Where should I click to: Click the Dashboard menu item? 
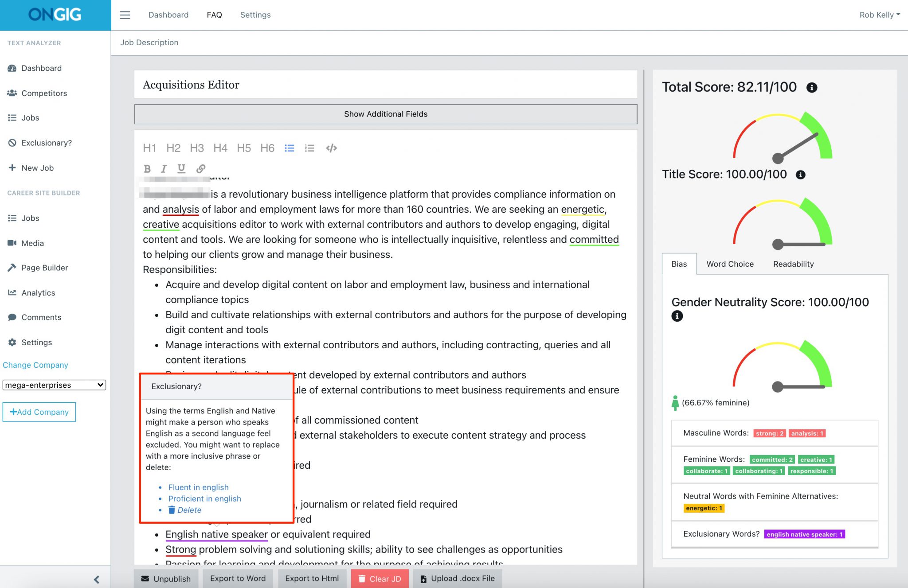(x=41, y=68)
